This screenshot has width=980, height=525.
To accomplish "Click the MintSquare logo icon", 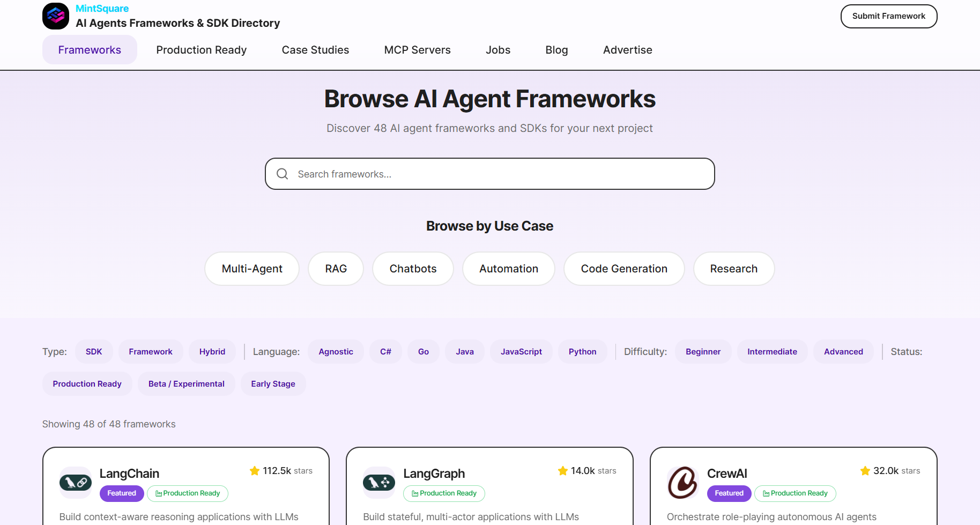I will [x=55, y=16].
